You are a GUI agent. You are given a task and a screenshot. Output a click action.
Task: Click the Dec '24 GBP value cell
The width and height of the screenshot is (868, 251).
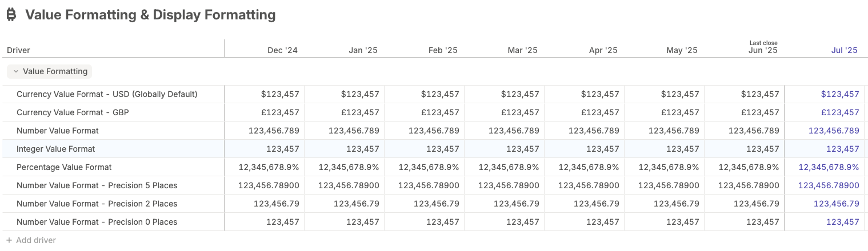tap(280, 112)
